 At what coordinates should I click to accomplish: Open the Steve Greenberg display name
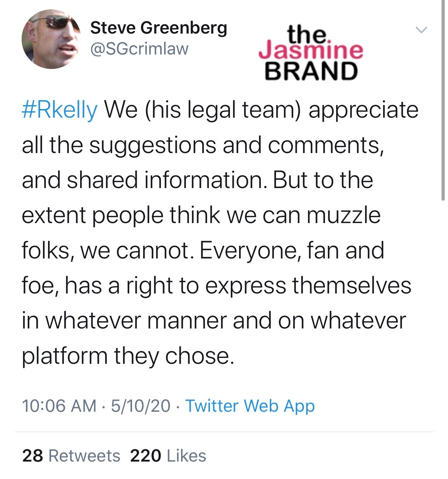point(158,28)
